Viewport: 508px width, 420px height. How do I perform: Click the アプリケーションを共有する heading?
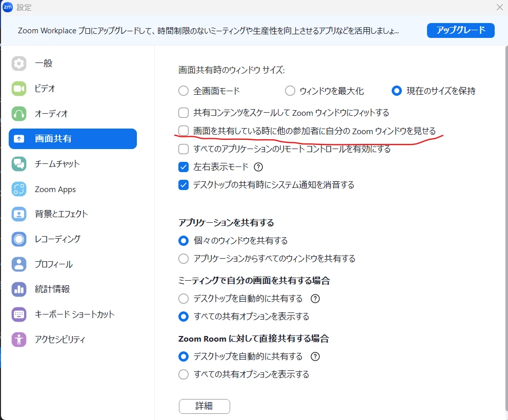click(x=226, y=223)
